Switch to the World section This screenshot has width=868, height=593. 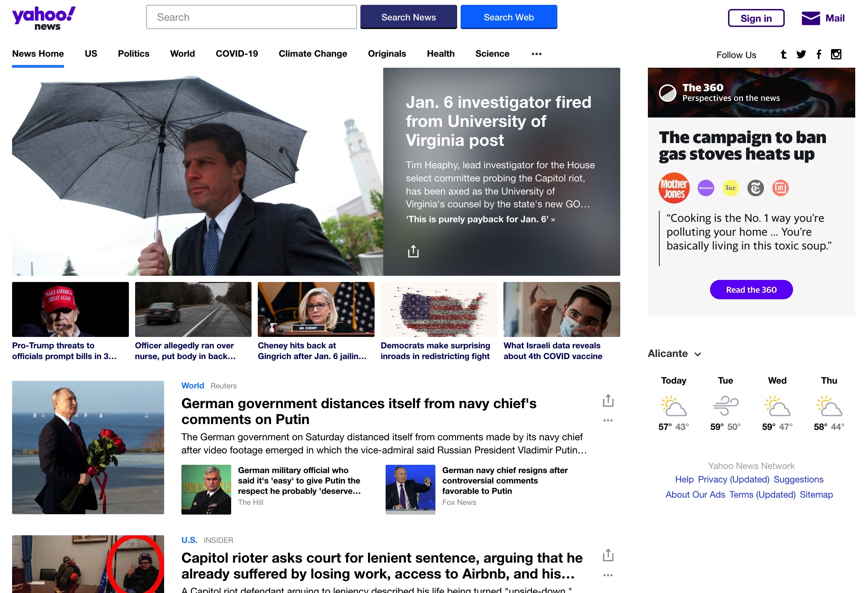(x=182, y=54)
